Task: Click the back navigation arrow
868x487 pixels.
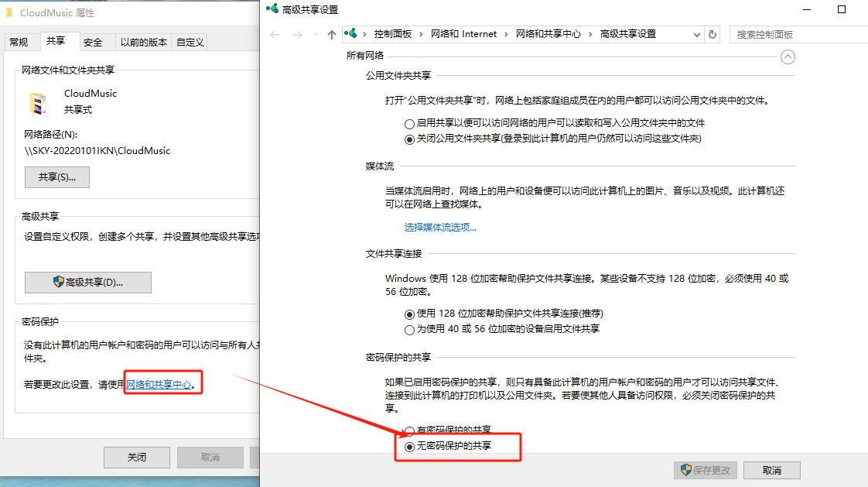Action: [x=275, y=35]
